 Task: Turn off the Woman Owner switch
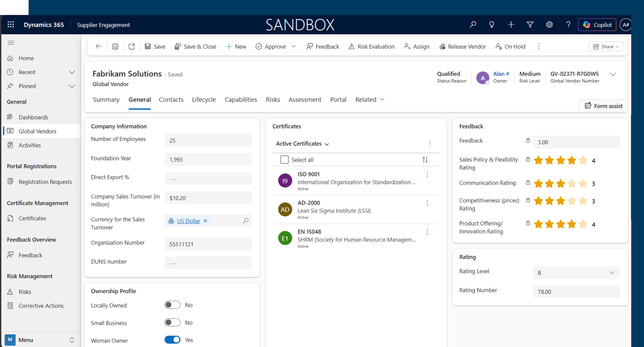click(x=172, y=340)
